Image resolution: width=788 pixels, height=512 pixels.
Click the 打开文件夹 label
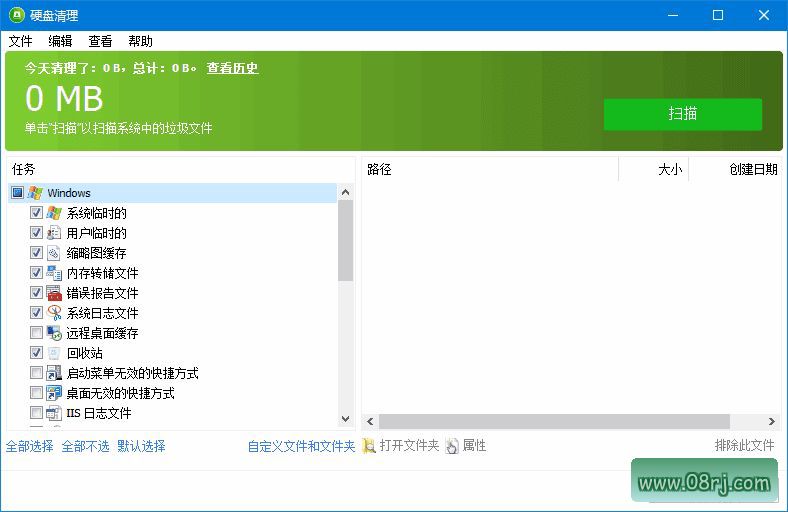[x=409, y=445]
